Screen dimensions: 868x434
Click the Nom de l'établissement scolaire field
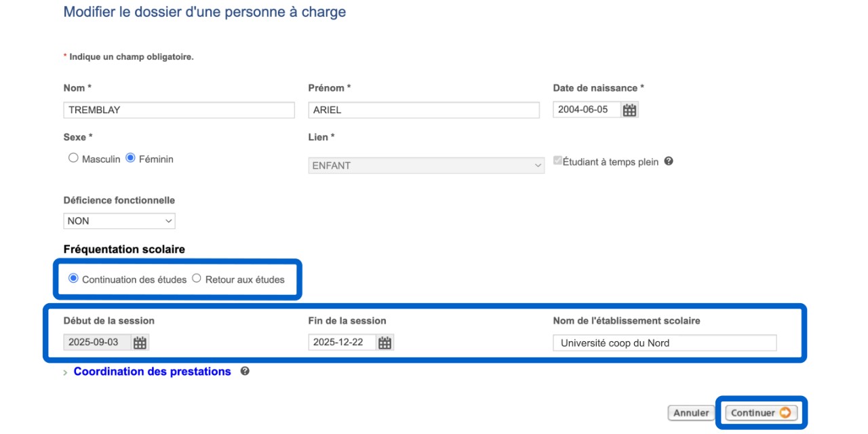tap(665, 343)
